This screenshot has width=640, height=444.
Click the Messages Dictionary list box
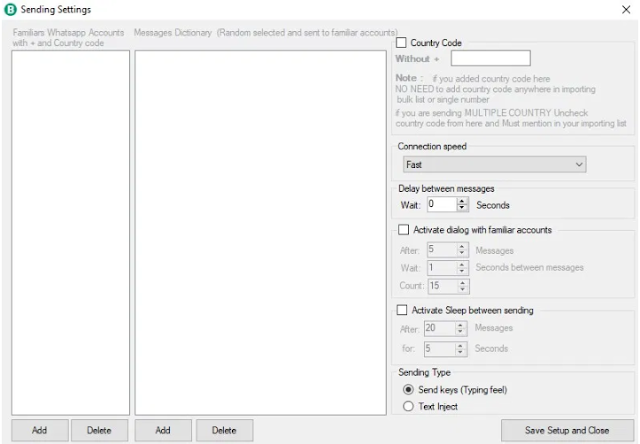tap(261, 233)
